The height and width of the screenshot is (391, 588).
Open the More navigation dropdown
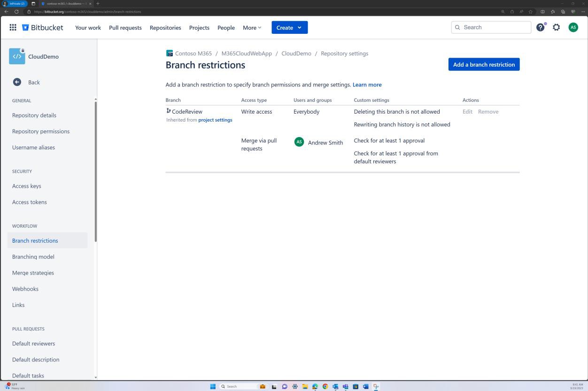(x=252, y=27)
